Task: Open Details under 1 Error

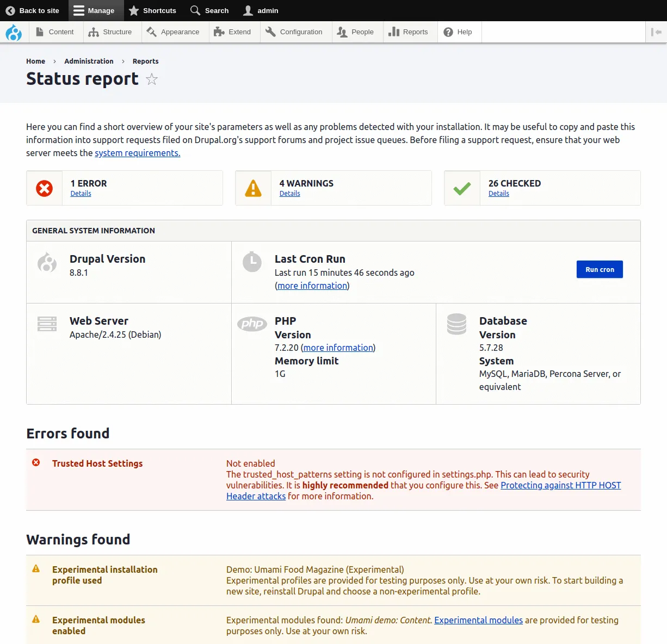Action: pyautogui.click(x=81, y=194)
